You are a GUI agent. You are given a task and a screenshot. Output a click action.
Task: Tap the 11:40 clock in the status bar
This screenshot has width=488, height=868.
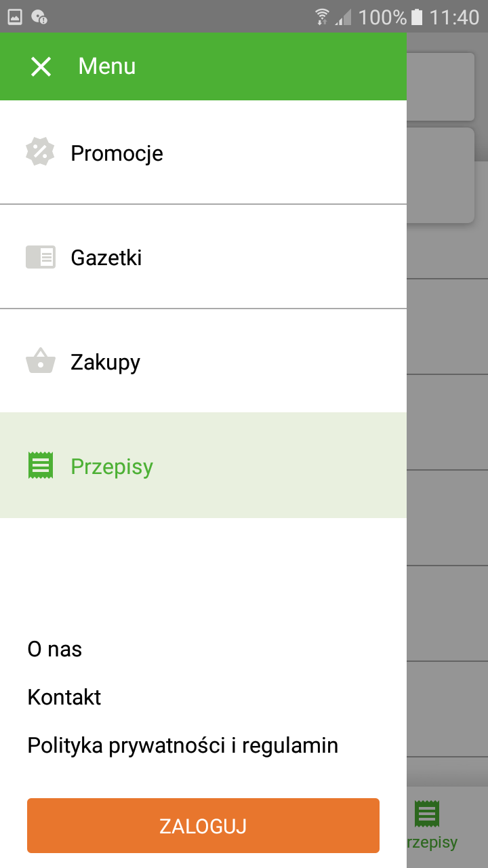pyautogui.click(x=454, y=16)
